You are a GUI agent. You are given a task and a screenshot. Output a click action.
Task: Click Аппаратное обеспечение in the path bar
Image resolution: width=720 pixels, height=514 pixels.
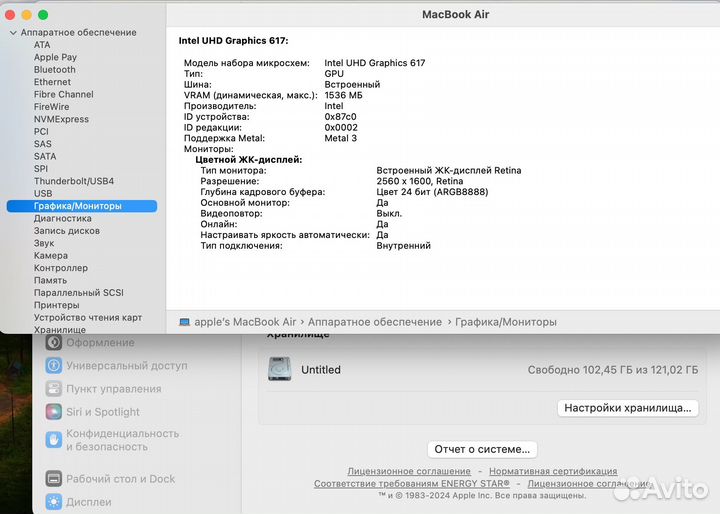(x=375, y=322)
